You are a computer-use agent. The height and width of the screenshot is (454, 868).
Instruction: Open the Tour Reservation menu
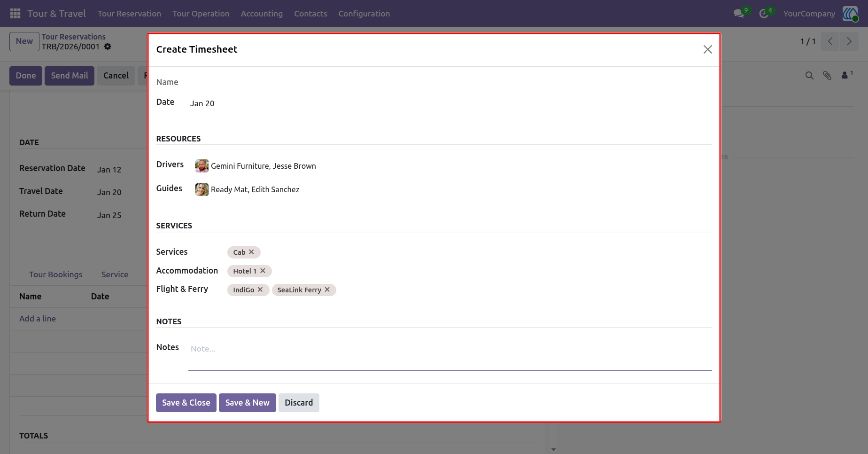click(x=129, y=14)
